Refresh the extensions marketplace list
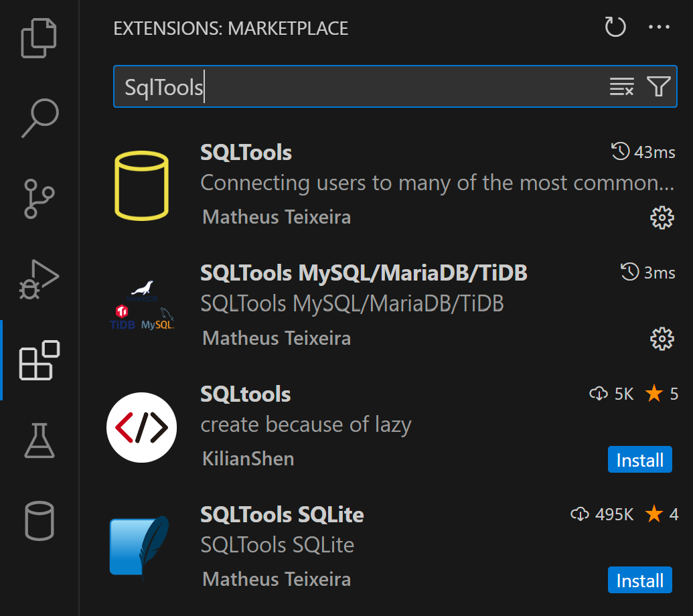693x616 pixels. coord(615,27)
